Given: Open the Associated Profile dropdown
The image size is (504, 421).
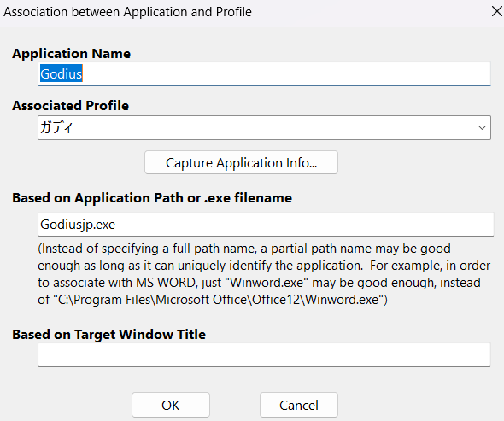Looking at the screenshot, I should pyautogui.click(x=264, y=127).
